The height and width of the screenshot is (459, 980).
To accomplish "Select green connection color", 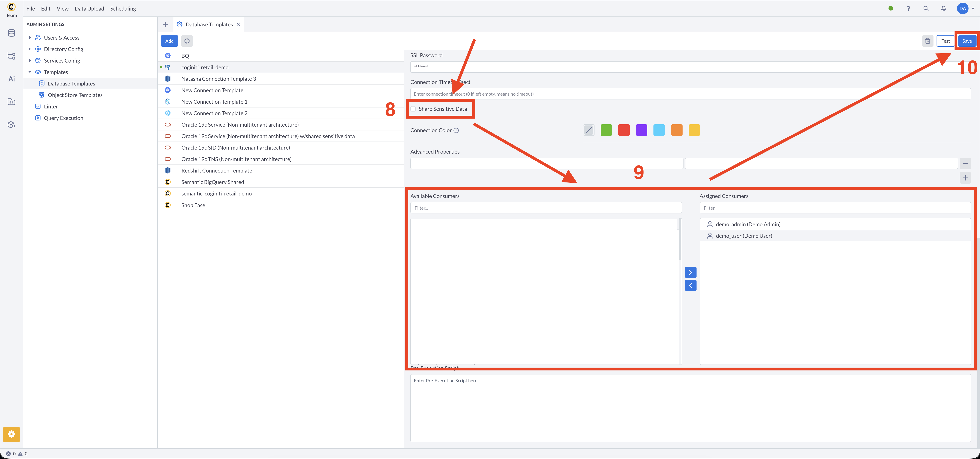I will (x=606, y=130).
